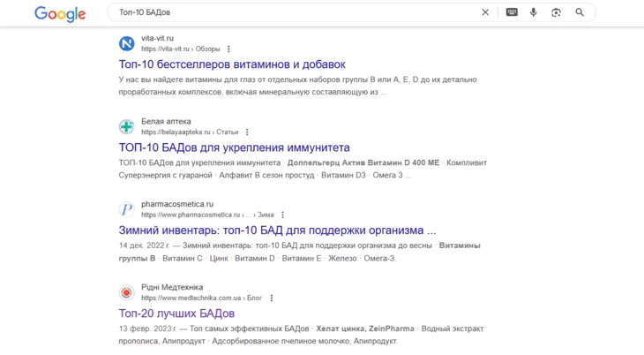
Task: Open Топ-20 лучших БАДов link
Action: pyautogui.click(x=176, y=313)
